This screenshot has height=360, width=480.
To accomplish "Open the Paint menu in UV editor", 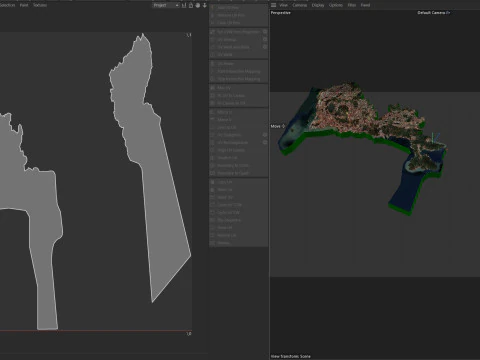I will tap(24, 5).
